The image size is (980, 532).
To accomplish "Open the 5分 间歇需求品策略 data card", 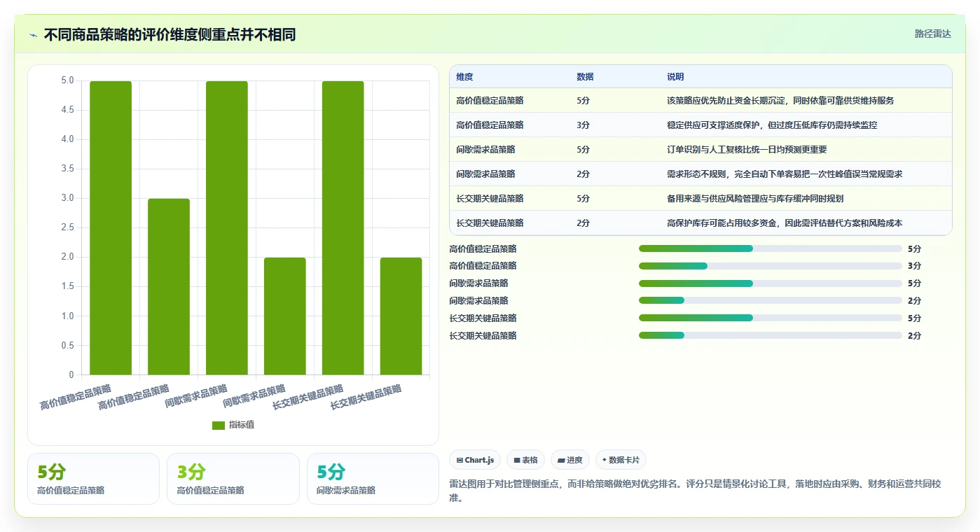I will pos(373,479).
